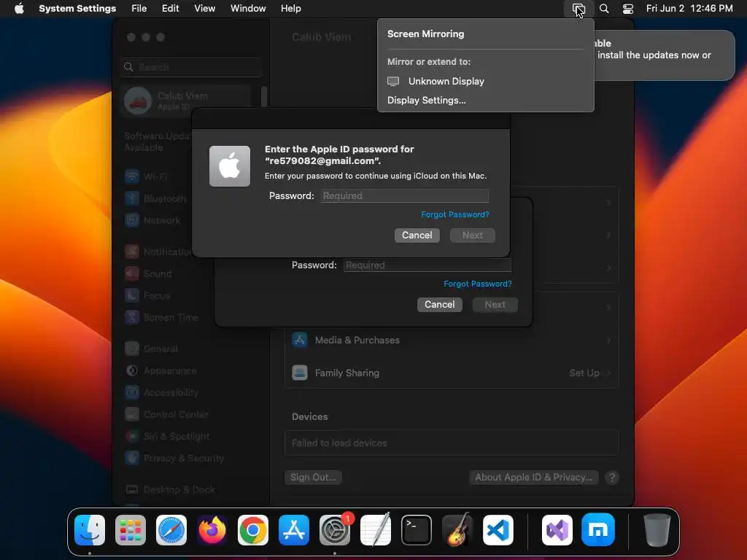Open the Help menu
Screen dimensions: 747x560
coord(290,9)
